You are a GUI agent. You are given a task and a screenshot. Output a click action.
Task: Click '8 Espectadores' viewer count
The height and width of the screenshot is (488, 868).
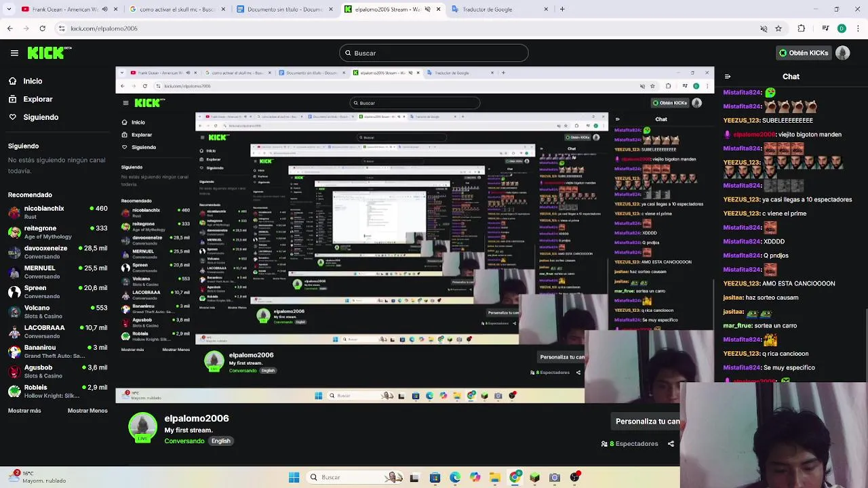click(x=630, y=444)
